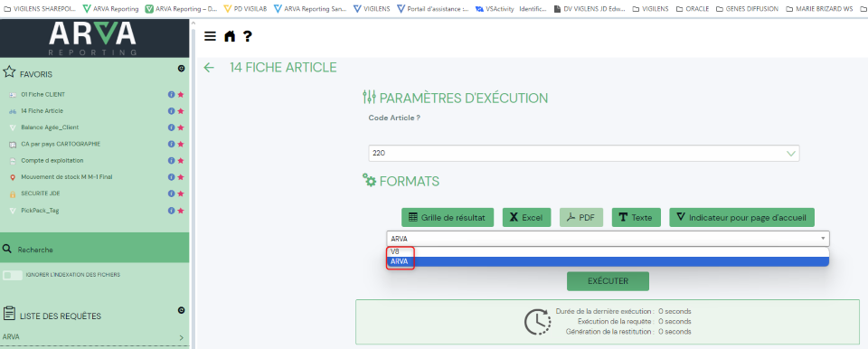Image resolution: width=868 pixels, height=349 pixels.
Task: Choose ARVA in the dropdown list
Action: point(608,261)
